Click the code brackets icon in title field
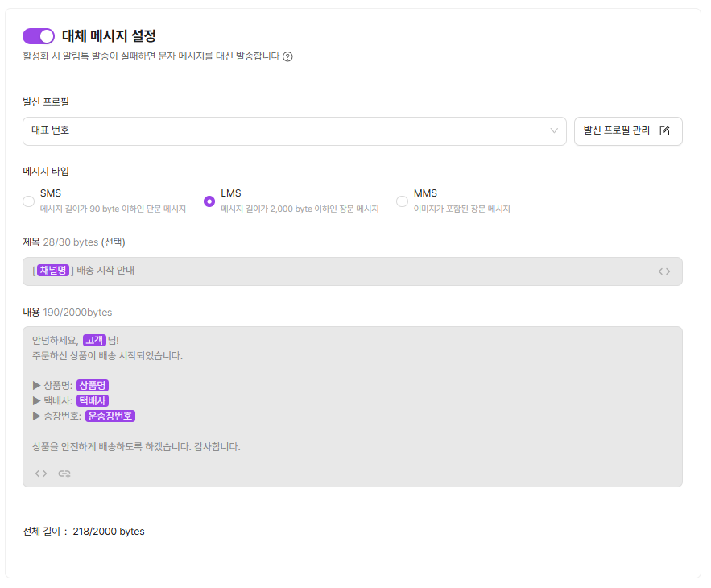The image size is (711, 588). (x=663, y=271)
